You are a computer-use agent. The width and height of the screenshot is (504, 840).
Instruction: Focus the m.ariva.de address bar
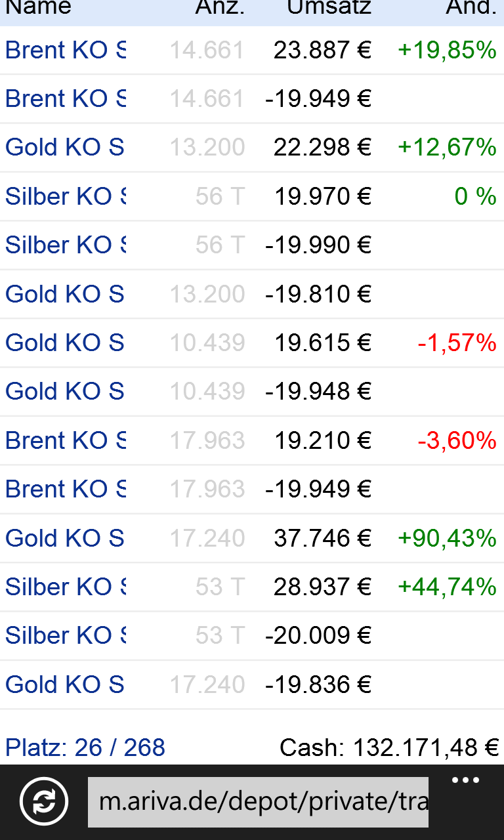[x=258, y=801]
